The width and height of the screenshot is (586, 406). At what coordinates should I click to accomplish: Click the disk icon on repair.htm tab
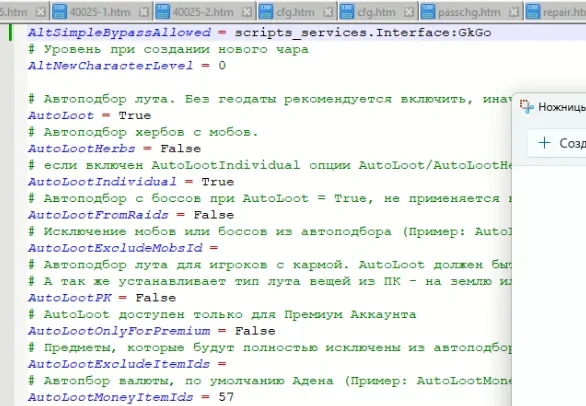[x=533, y=12]
